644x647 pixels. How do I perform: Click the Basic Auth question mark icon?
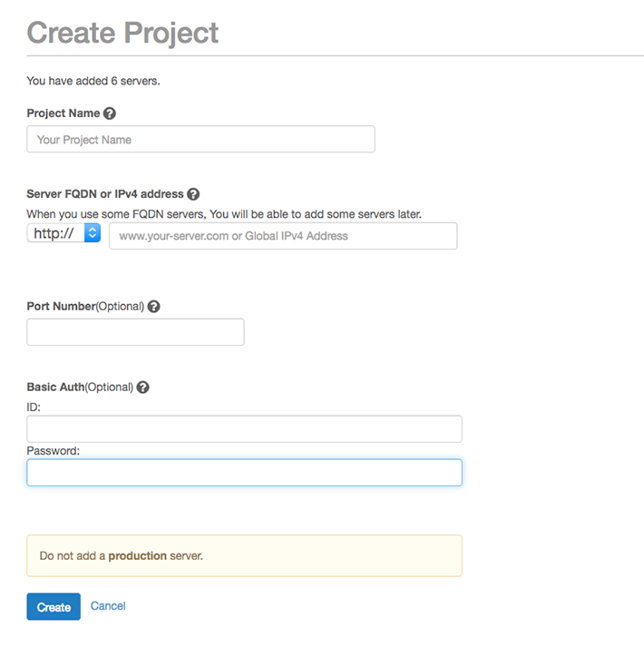pos(142,387)
